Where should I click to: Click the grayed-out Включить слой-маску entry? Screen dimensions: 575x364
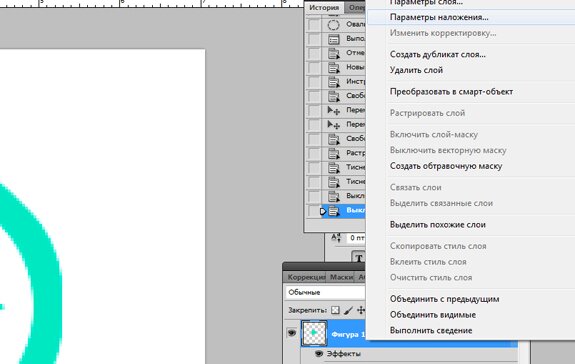434,135
